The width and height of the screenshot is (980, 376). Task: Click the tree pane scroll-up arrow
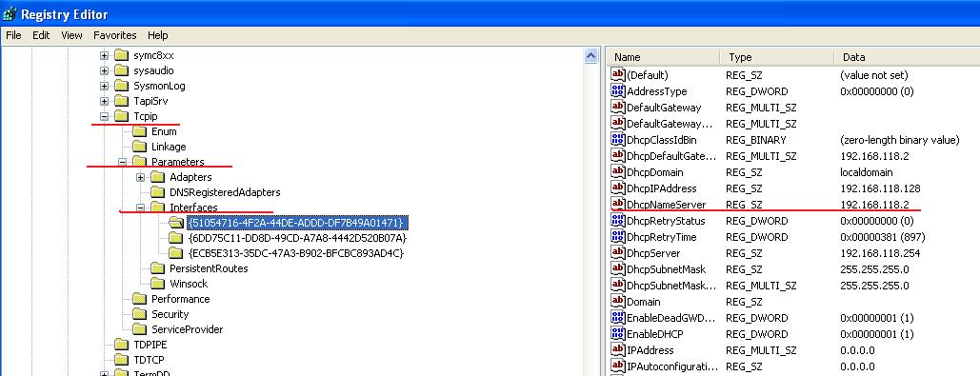pyautogui.click(x=590, y=56)
